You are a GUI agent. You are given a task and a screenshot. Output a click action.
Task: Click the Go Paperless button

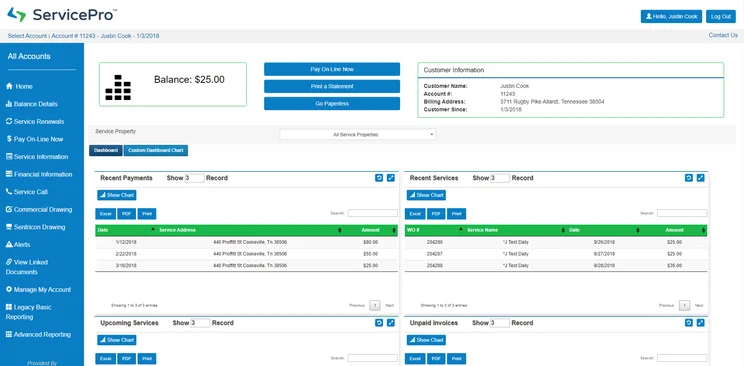click(332, 103)
